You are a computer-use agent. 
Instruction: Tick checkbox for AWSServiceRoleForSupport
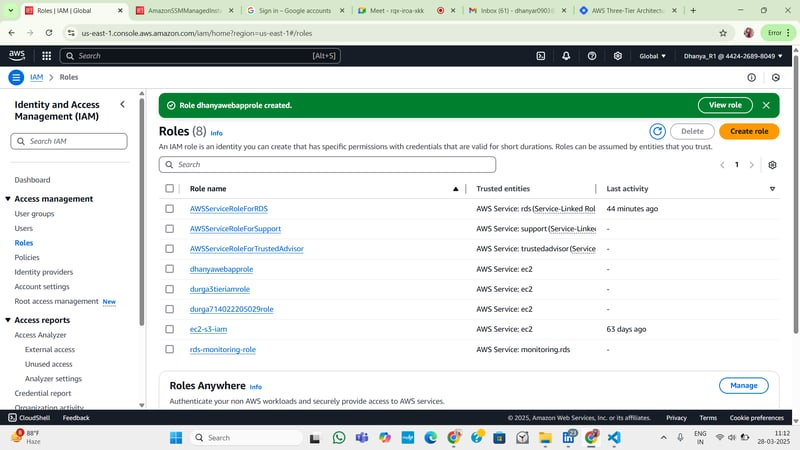(x=169, y=229)
